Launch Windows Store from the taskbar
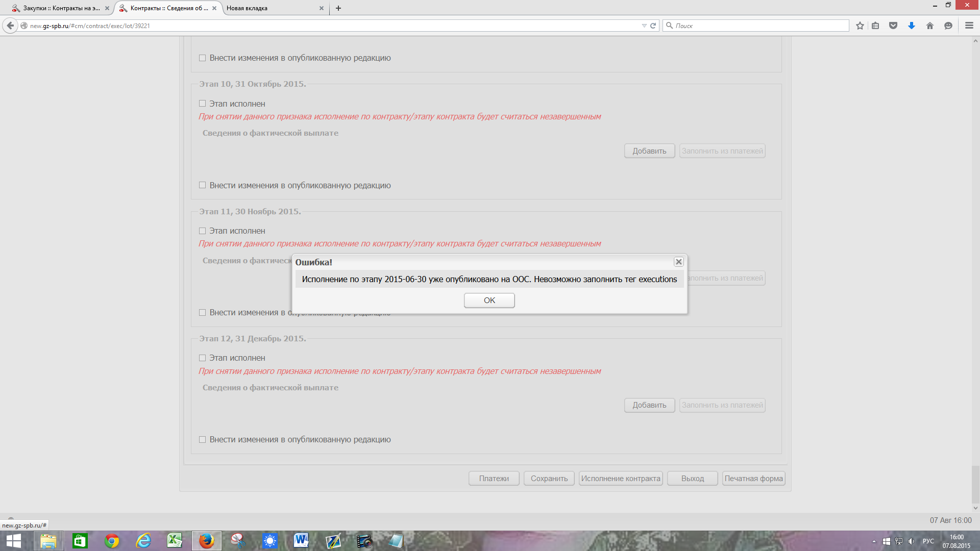Image resolution: width=980 pixels, height=551 pixels. pos(80,541)
